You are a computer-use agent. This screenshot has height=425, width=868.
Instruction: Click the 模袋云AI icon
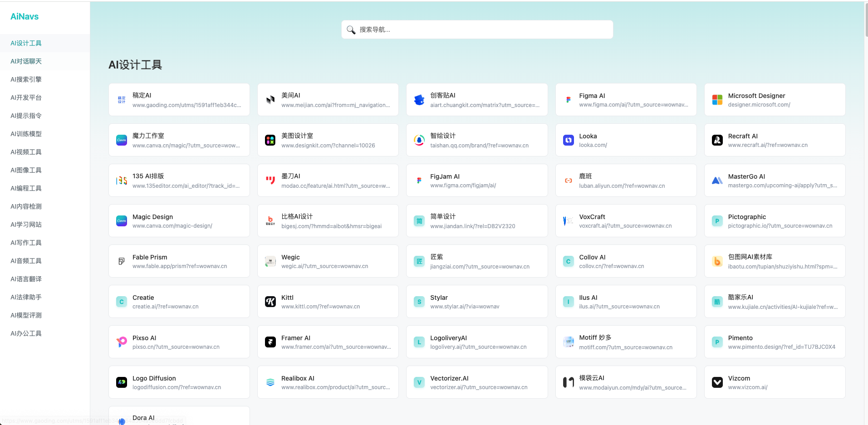[568, 382]
